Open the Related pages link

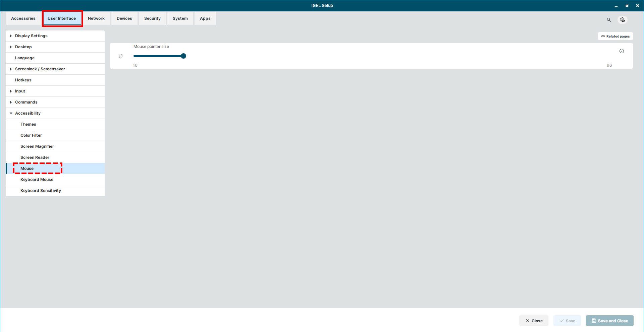(x=615, y=36)
